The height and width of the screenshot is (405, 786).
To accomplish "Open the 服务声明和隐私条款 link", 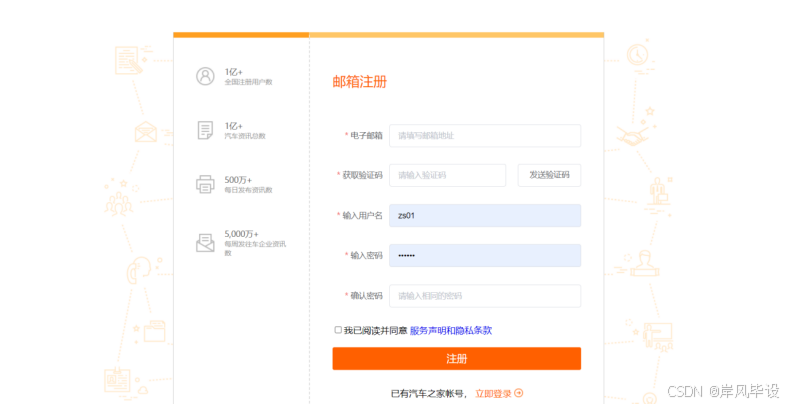I will tap(451, 330).
